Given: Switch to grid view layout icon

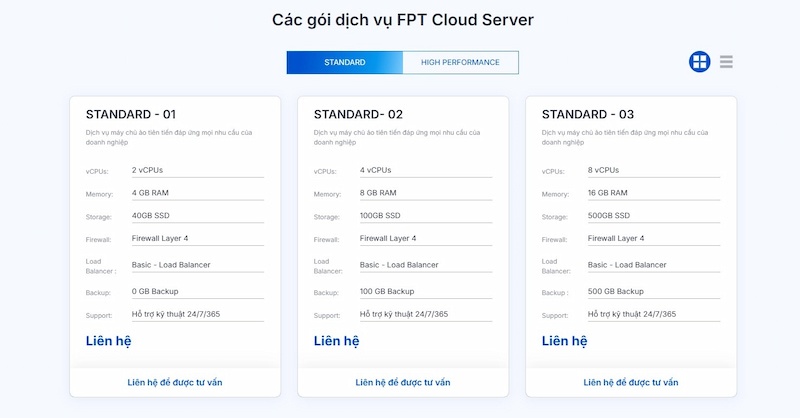Looking at the screenshot, I should tap(699, 62).
